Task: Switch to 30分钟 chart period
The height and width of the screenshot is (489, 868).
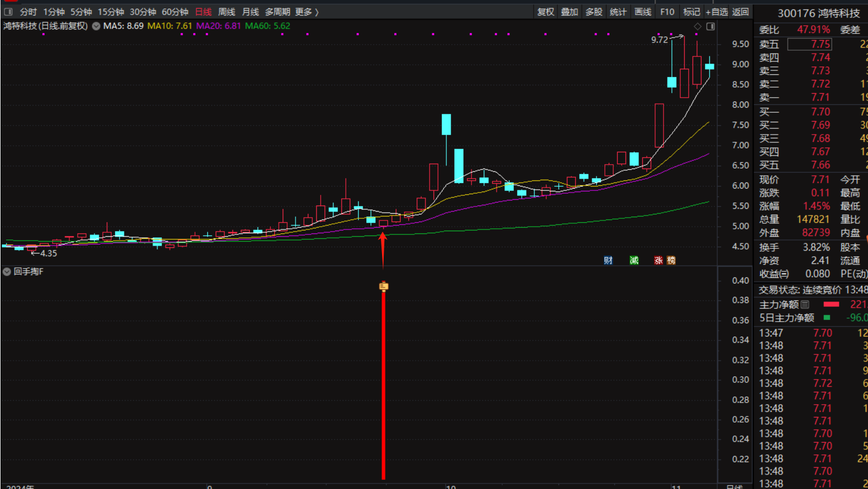Action: coord(143,12)
